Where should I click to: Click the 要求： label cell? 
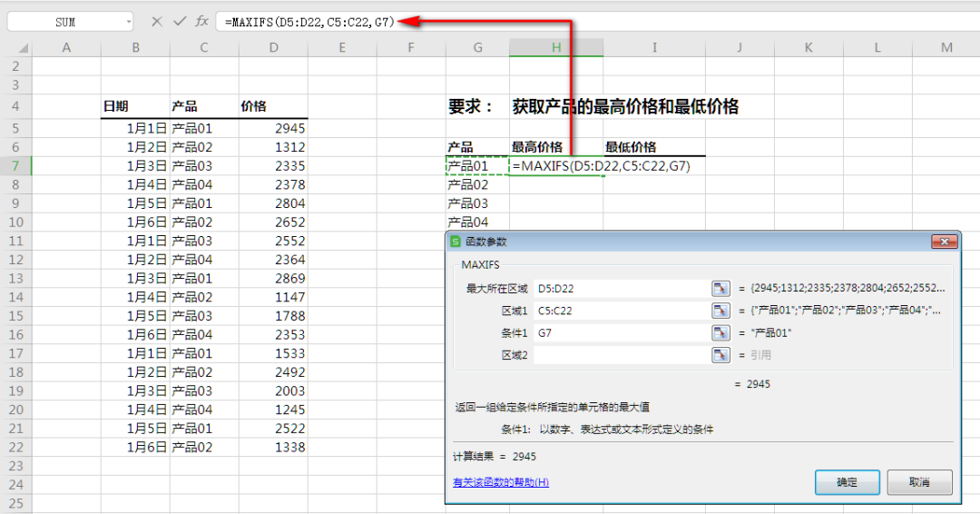point(477,106)
